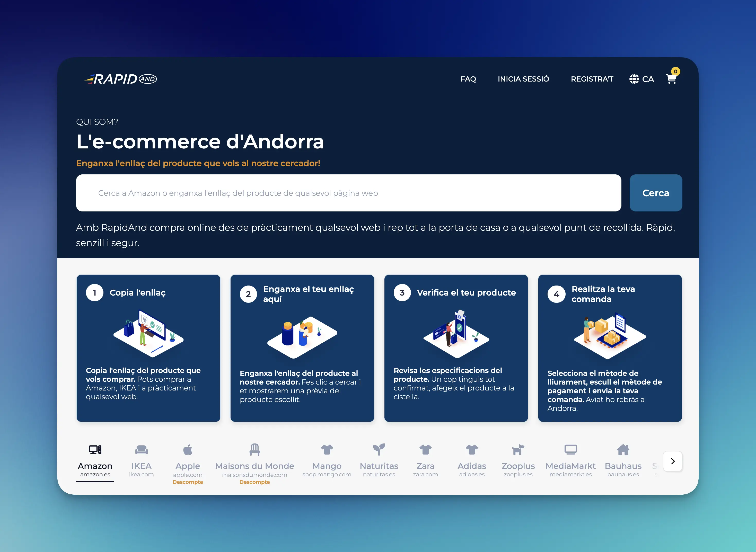756x552 pixels.
Task: Select the Maisons du Monde chair icon
Action: pyautogui.click(x=255, y=449)
